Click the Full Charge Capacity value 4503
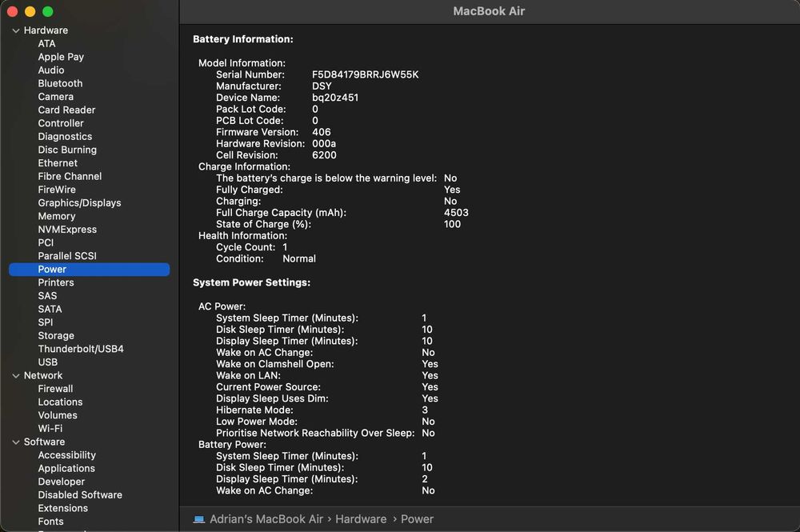The image size is (800, 532). tap(456, 213)
